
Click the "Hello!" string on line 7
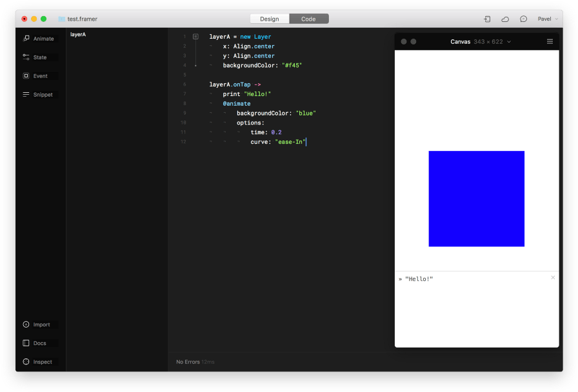257,94
